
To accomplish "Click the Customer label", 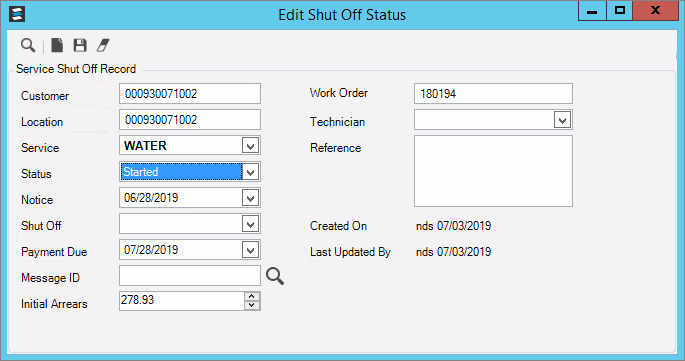I will 45,96.
